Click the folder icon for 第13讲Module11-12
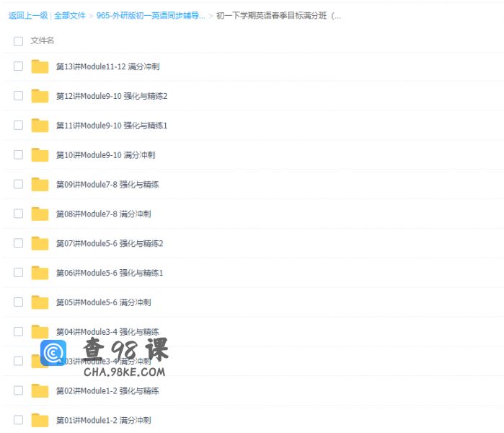This screenshot has width=504, height=433. (40, 66)
